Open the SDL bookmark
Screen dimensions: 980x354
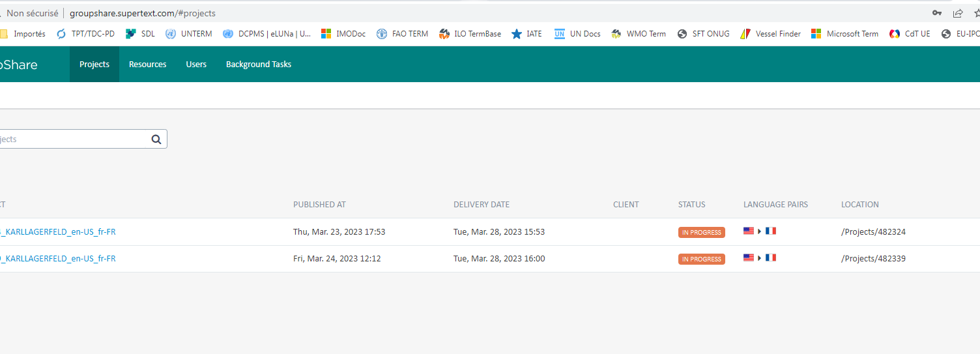(x=140, y=34)
